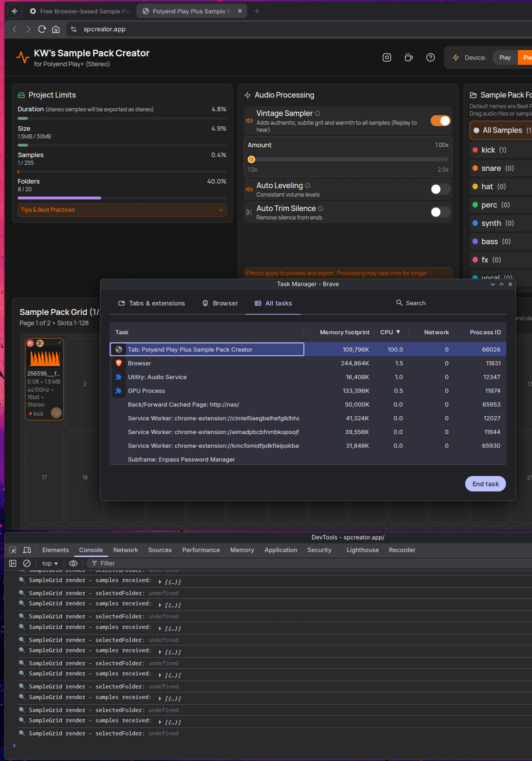The image size is (532, 761).
Task: Expand the first samples received object
Action: click(x=160, y=582)
